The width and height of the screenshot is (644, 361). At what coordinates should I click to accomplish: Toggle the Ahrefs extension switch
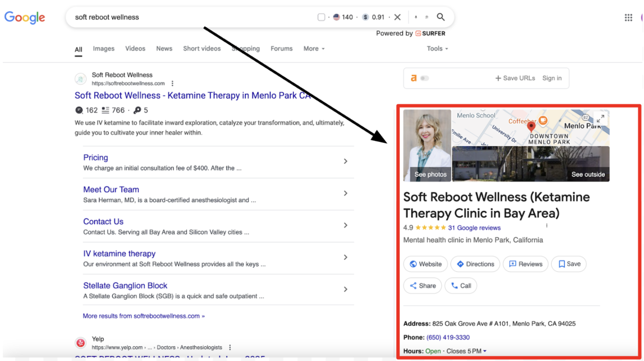[x=424, y=78]
